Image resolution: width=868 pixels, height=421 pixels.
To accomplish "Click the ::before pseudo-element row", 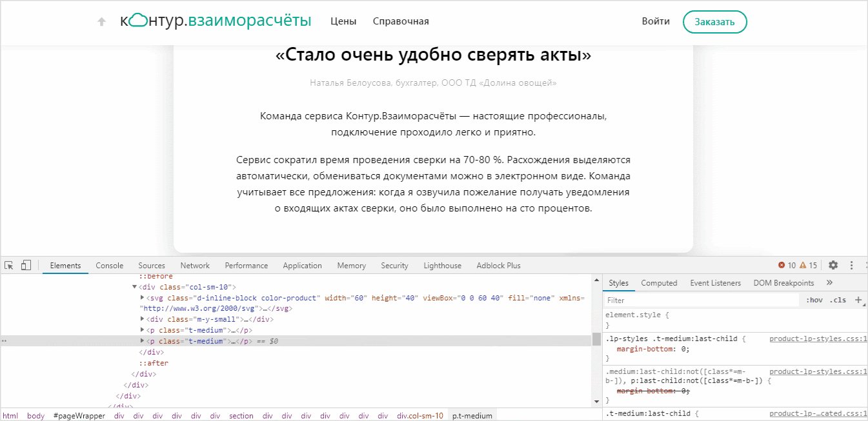I will tap(156, 277).
